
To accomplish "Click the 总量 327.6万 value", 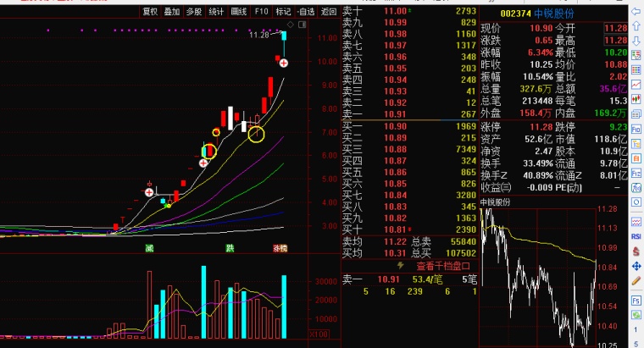I will [x=536, y=89].
